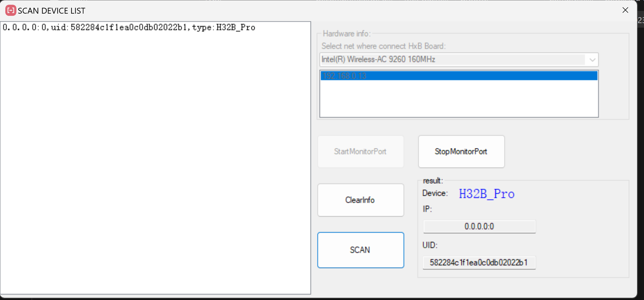Image resolution: width=644 pixels, height=300 pixels.
Task: Click the Hardware info group label
Action: point(346,34)
